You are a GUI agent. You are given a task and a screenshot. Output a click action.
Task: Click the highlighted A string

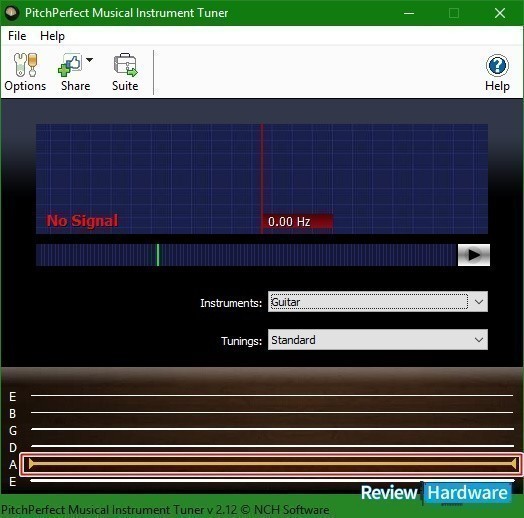point(270,464)
